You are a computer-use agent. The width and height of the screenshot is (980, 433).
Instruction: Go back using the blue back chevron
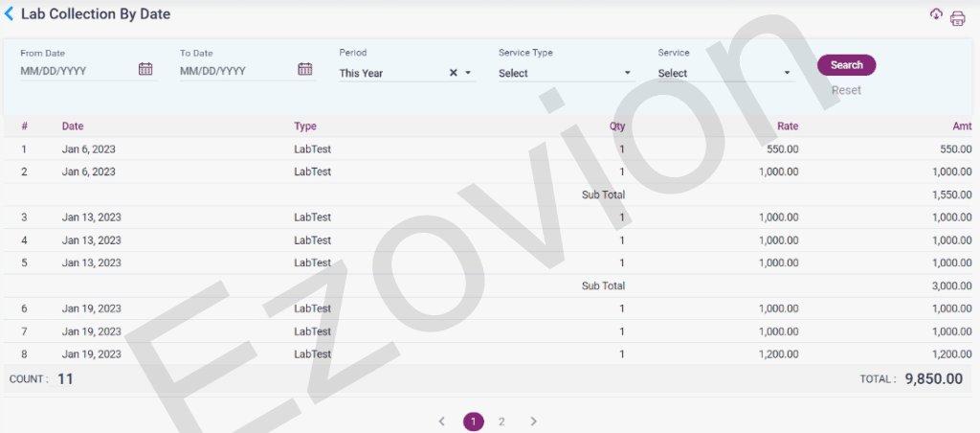point(9,13)
